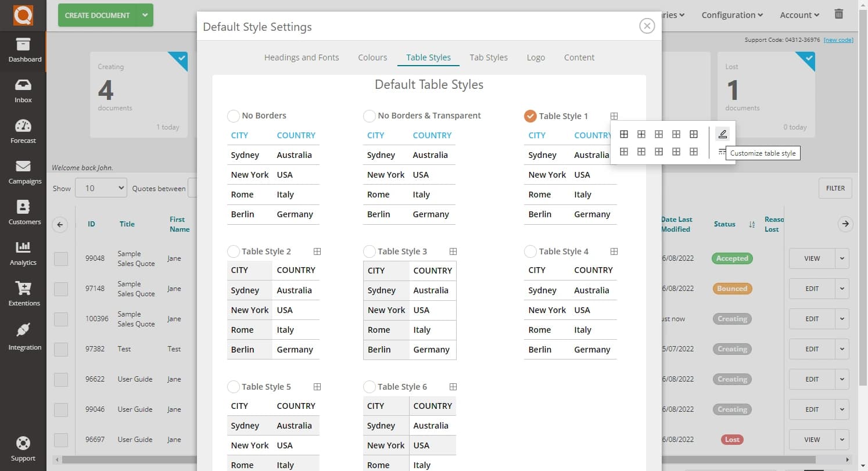Open the Tab Styles tab
The width and height of the screenshot is (868, 471).
[489, 57]
